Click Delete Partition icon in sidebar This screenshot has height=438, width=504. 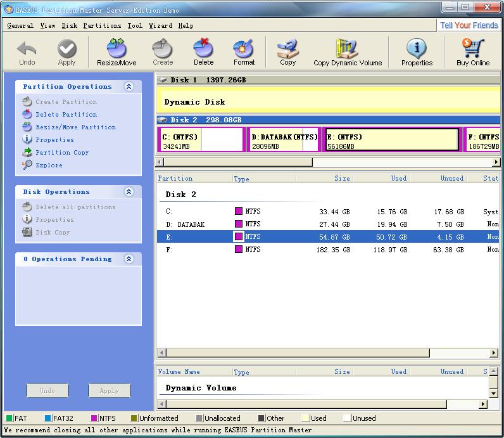(x=27, y=114)
